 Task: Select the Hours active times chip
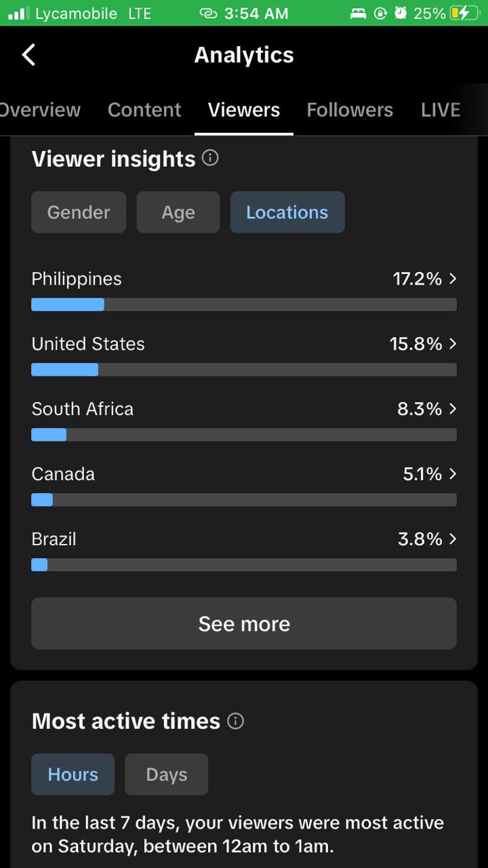point(73,774)
